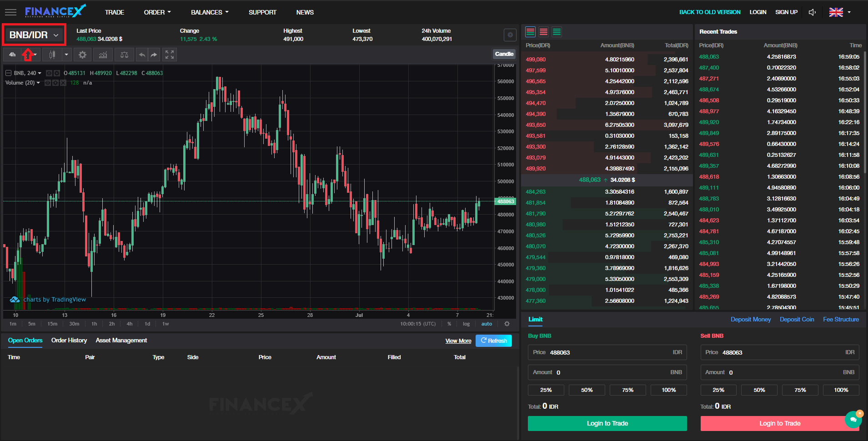Open the Deposit Money link

[751, 320]
